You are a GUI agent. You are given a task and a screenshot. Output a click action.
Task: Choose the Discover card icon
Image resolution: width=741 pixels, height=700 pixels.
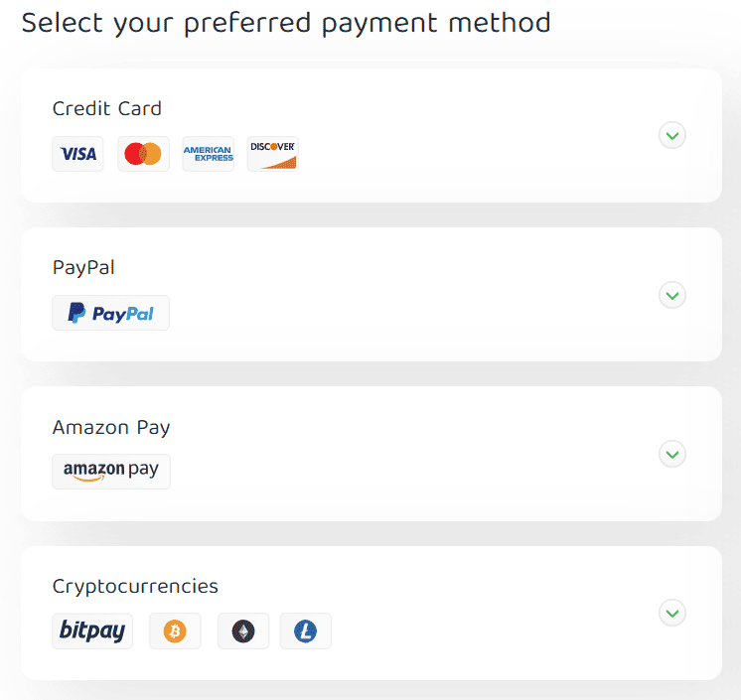[273, 154]
